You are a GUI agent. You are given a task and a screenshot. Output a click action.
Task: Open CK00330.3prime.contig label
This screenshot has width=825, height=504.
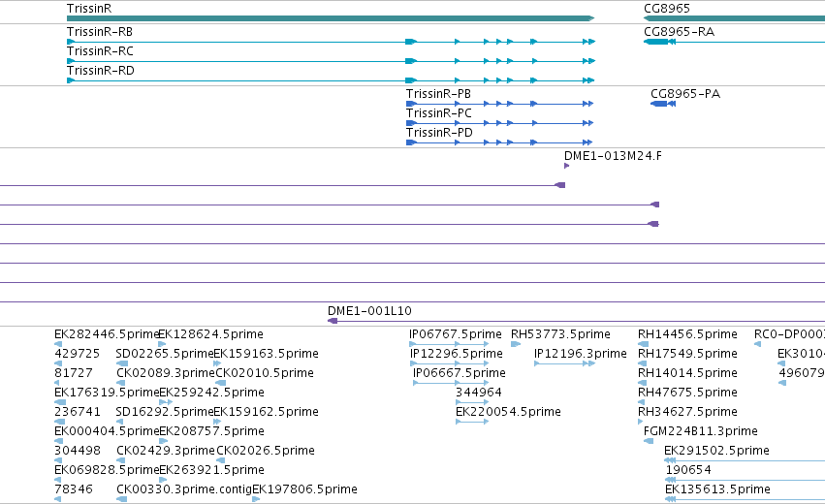click(184, 489)
